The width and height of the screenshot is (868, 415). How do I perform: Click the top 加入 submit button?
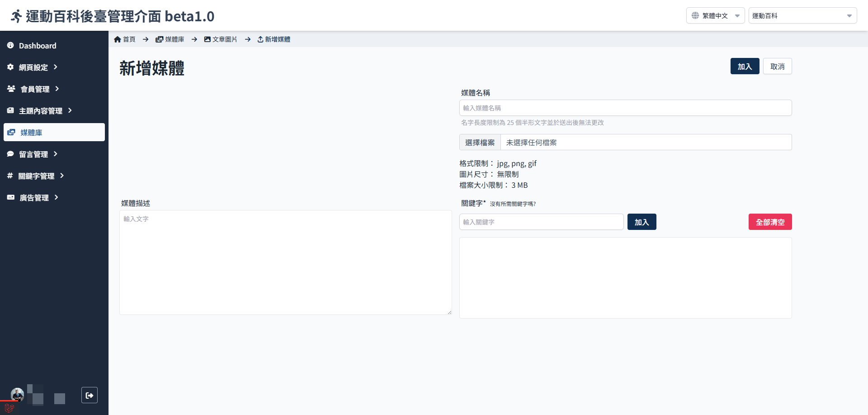tap(745, 66)
